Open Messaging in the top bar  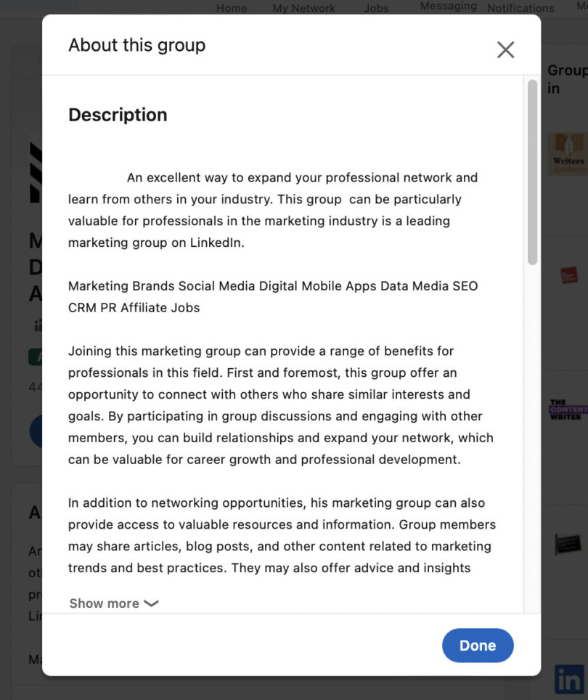coord(447,7)
